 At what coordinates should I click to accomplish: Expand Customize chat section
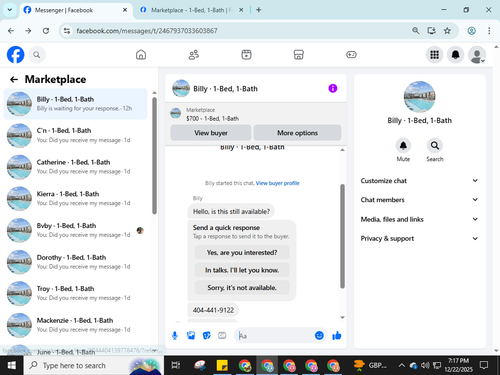pyautogui.click(x=419, y=181)
